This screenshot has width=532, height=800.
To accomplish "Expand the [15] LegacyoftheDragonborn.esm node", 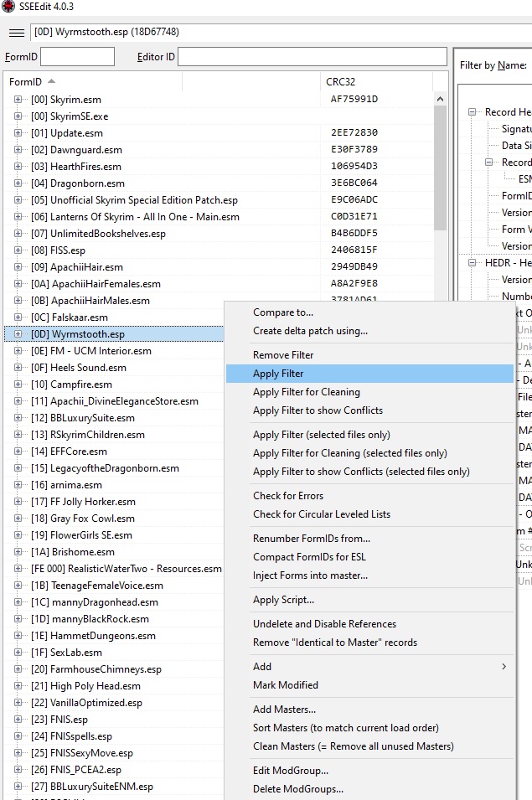I will pos(18,468).
